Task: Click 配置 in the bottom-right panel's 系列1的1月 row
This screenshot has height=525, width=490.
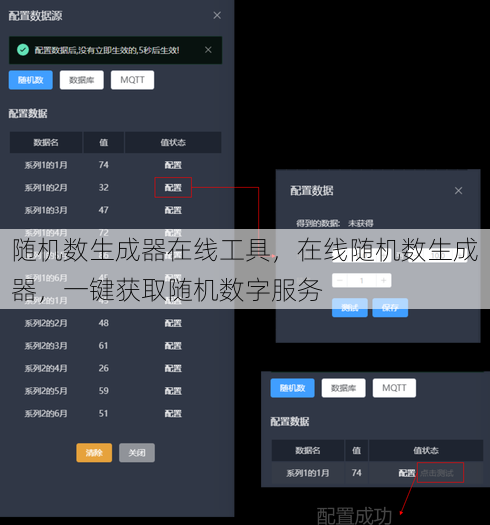Action: point(407,473)
